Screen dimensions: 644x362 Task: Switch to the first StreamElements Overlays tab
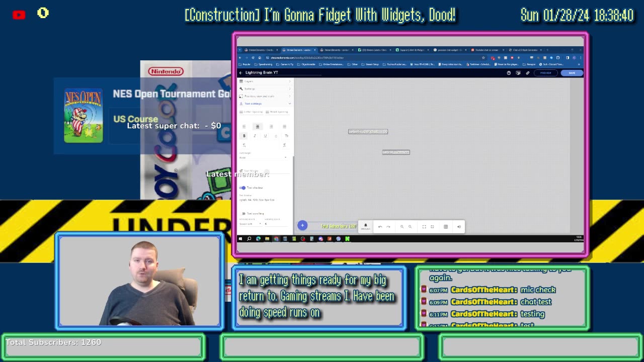261,50
